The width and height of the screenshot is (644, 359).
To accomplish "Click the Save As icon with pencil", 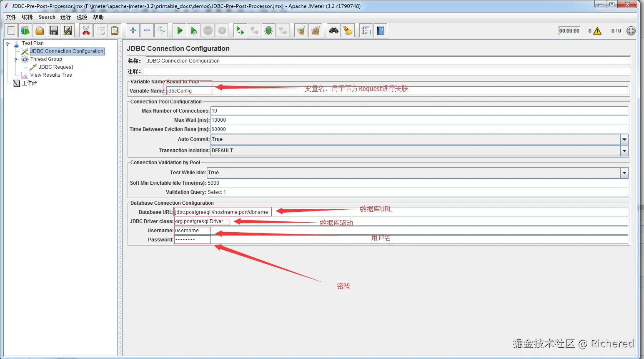I will tap(68, 30).
